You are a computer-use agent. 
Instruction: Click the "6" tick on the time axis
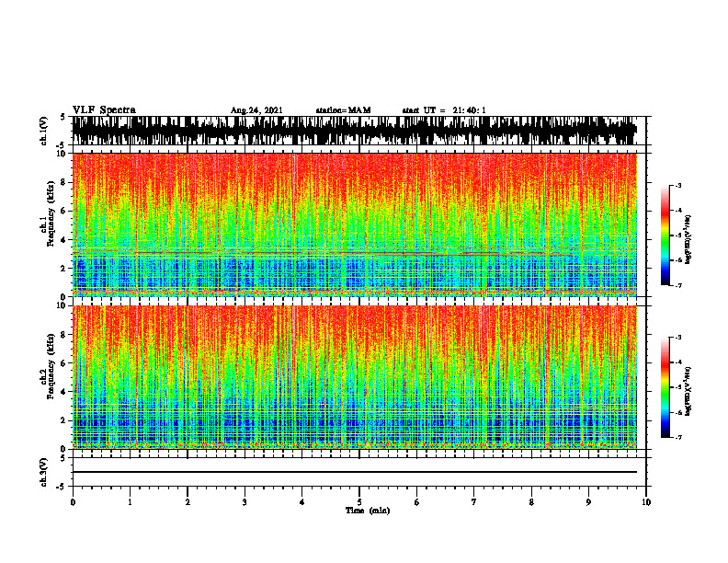click(417, 502)
